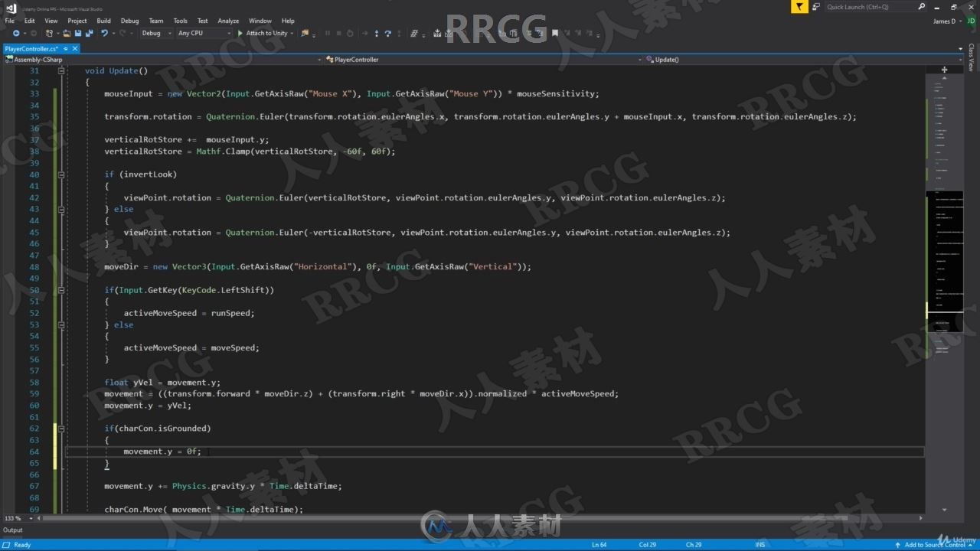Open the Build menu
Screen dimensions: 980x551
point(103,21)
